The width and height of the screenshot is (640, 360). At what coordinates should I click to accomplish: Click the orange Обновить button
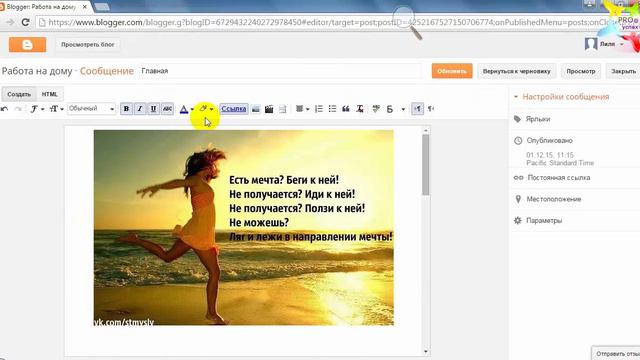click(x=452, y=71)
